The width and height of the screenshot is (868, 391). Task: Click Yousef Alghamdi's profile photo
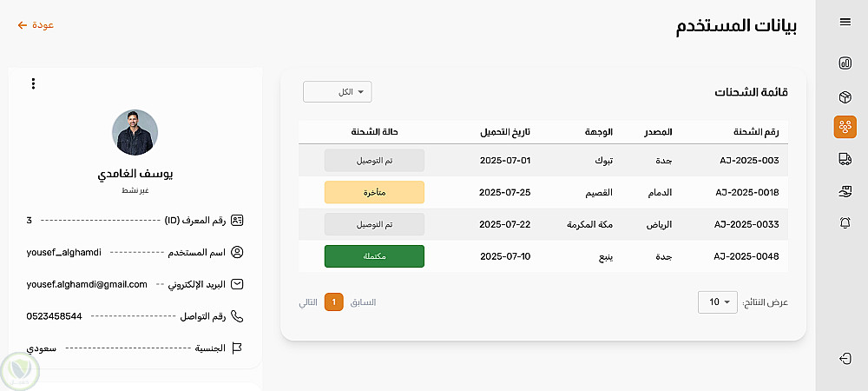135,132
